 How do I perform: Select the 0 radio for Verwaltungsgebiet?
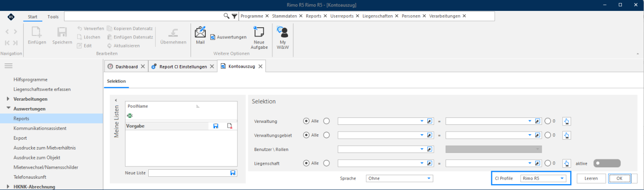(548, 135)
